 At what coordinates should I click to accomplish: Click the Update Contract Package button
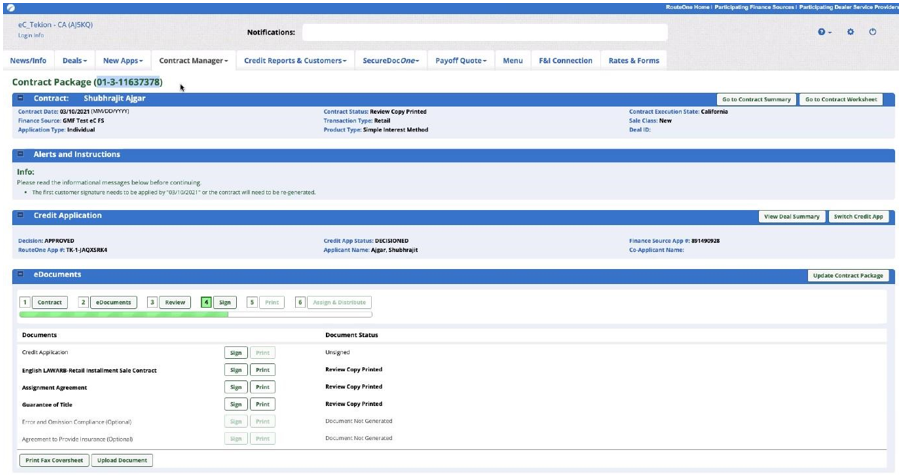click(x=848, y=276)
